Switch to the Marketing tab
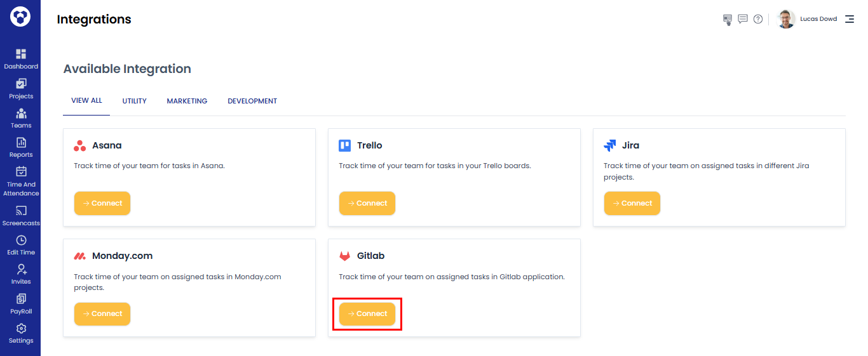 coord(187,101)
